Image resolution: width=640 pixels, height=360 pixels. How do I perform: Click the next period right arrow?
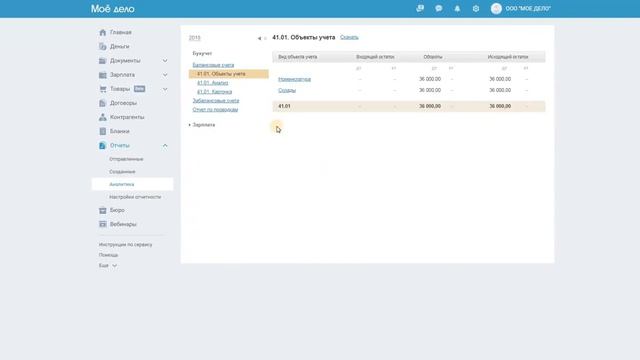[x=265, y=38]
